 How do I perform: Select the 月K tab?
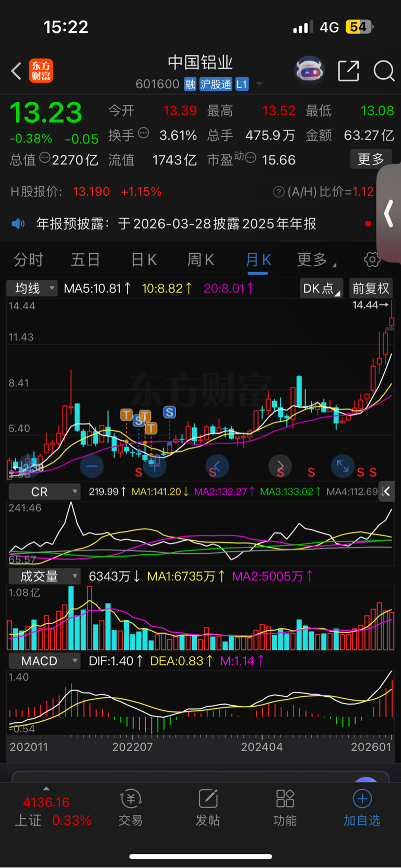(x=258, y=259)
